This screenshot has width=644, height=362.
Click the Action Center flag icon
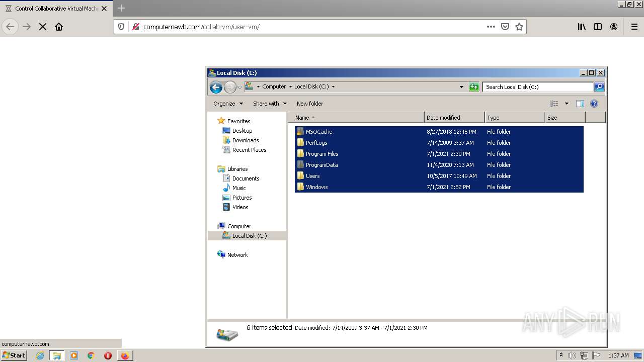(x=596, y=355)
